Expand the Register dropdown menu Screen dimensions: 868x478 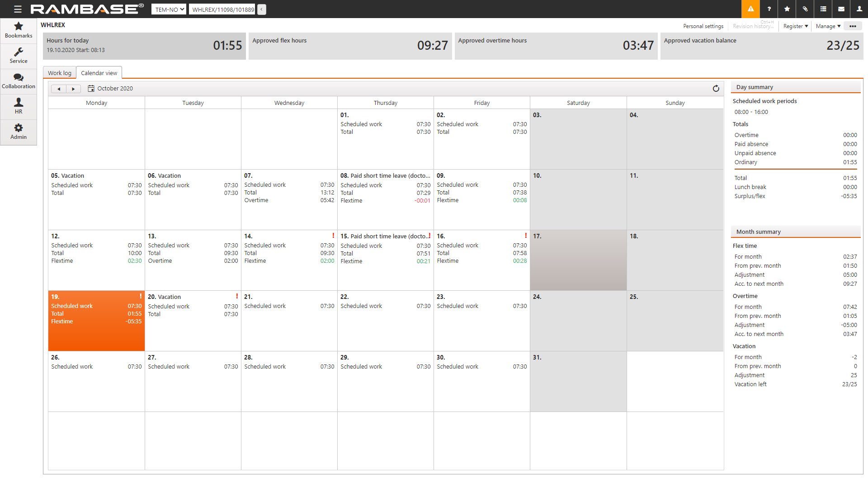(x=795, y=26)
